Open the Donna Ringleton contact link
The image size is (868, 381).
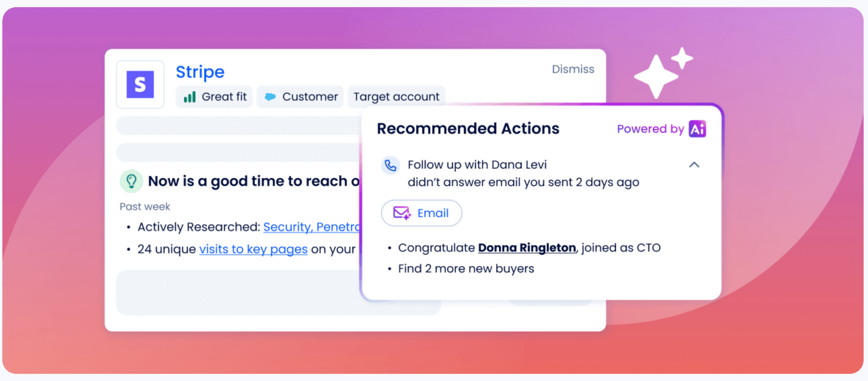coord(527,248)
